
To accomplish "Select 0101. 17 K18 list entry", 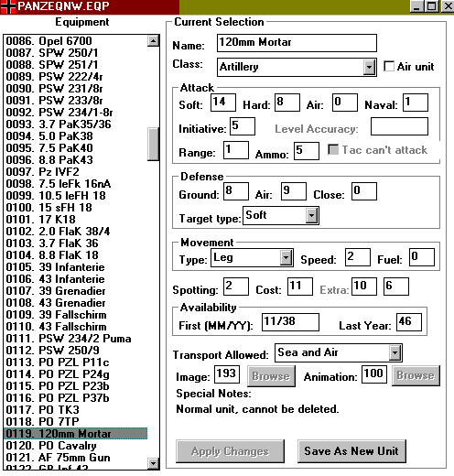I will tap(76, 220).
